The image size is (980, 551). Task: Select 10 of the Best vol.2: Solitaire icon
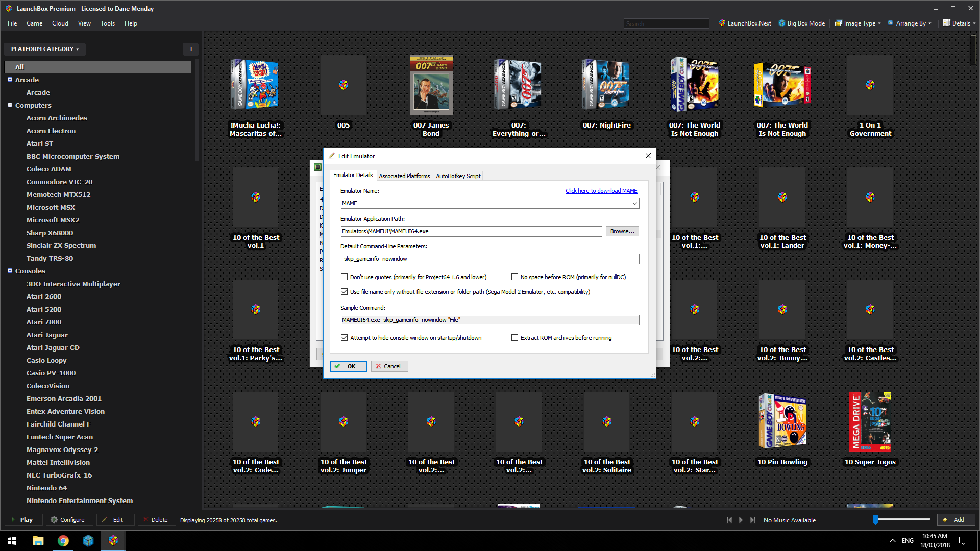coord(606,421)
